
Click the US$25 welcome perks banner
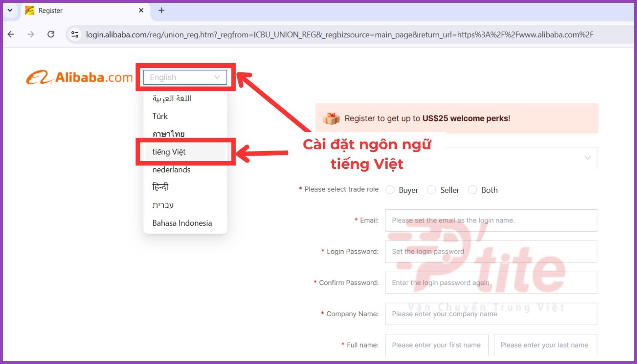[457, 118]
